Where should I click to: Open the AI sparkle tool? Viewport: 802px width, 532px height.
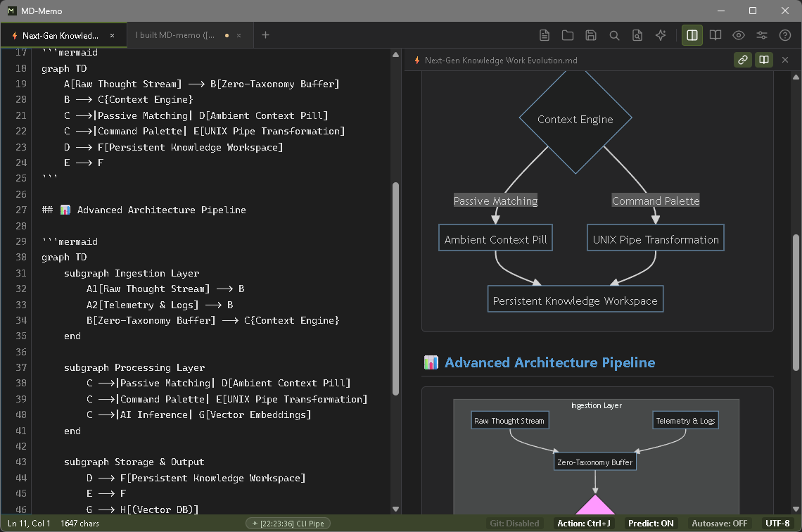tap(661, 35)
